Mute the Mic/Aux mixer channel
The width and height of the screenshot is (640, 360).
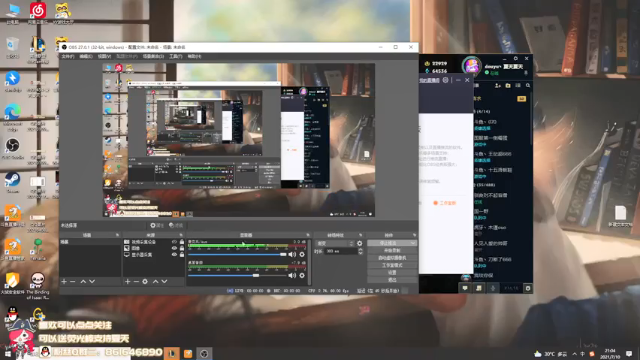[x=292, y=254]
